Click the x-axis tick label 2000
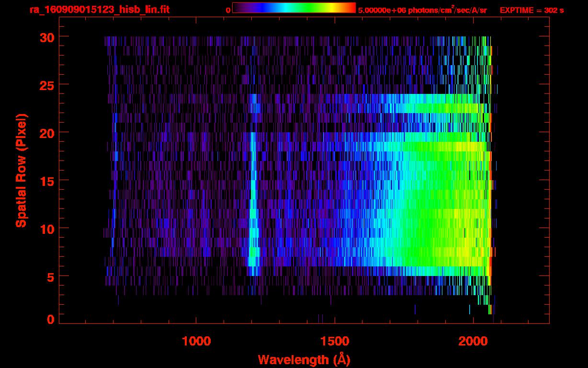This screenshot has width=588, height=368. (473, 341)
